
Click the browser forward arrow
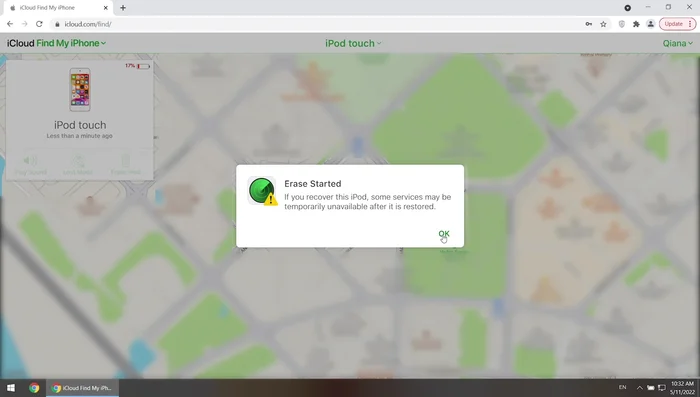pyautogui.click(x=25, y=24)
